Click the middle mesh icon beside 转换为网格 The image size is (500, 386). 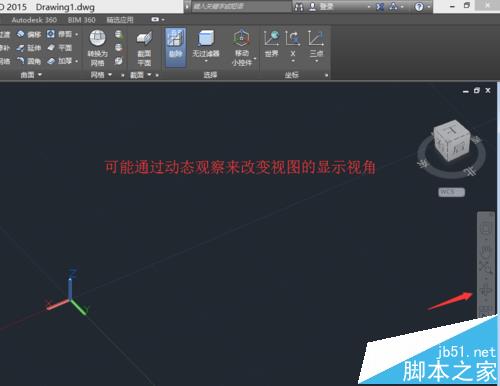[x=119, y=48]
